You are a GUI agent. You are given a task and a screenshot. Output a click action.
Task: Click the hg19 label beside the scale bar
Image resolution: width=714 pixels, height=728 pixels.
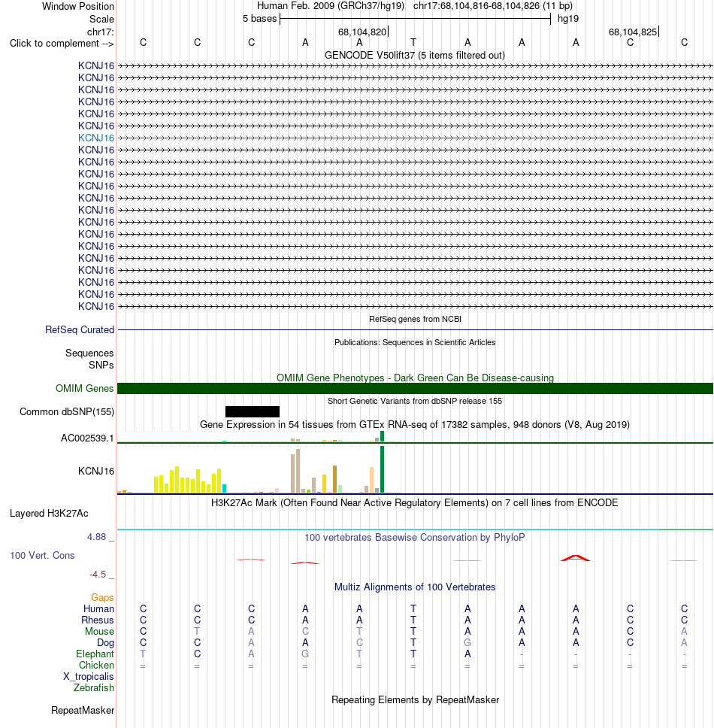(x=568, y=19)
